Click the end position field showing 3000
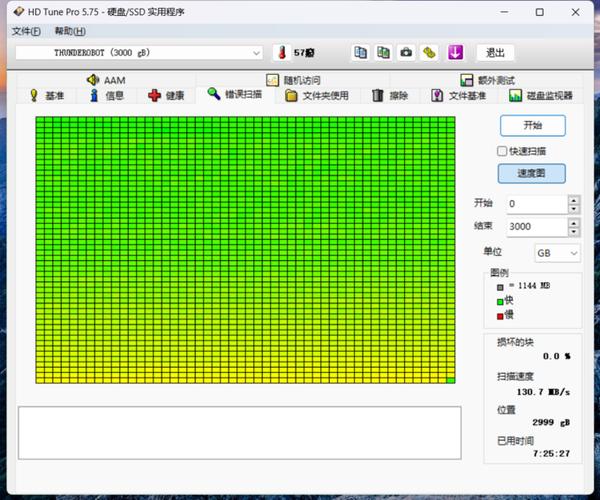The height and width of the screenshot is (500, 600). (537, 226)
